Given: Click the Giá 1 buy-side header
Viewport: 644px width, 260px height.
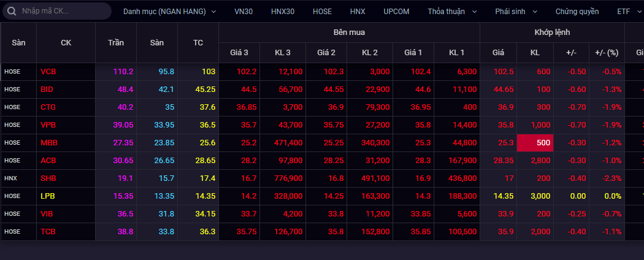Looking at the screenshot, I should click(x=413, y=53).
